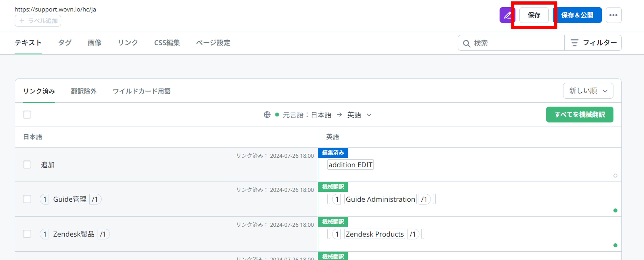The width and height of the screenshot is (644, 260).
Task: Open the three-dot more options menu
Action: click(x=614, y=15)
